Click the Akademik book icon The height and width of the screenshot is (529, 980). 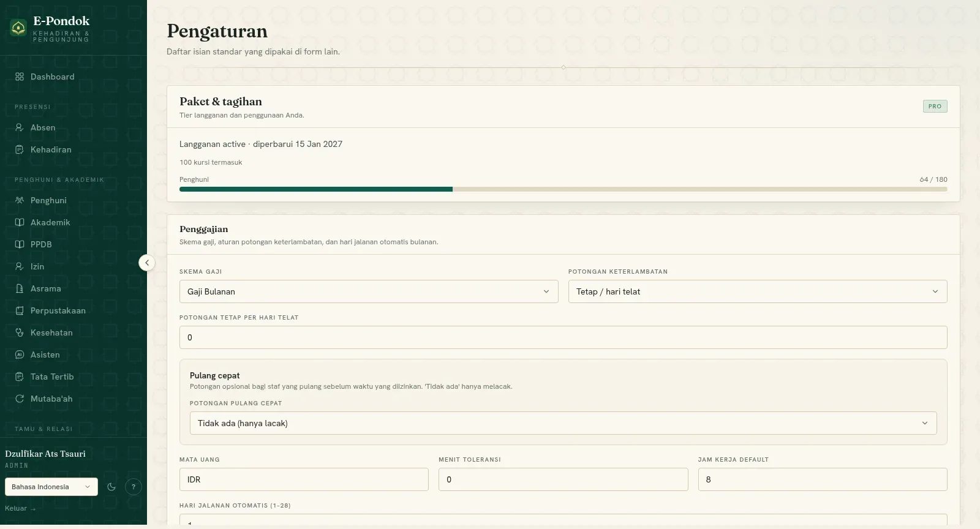(20, 222)
